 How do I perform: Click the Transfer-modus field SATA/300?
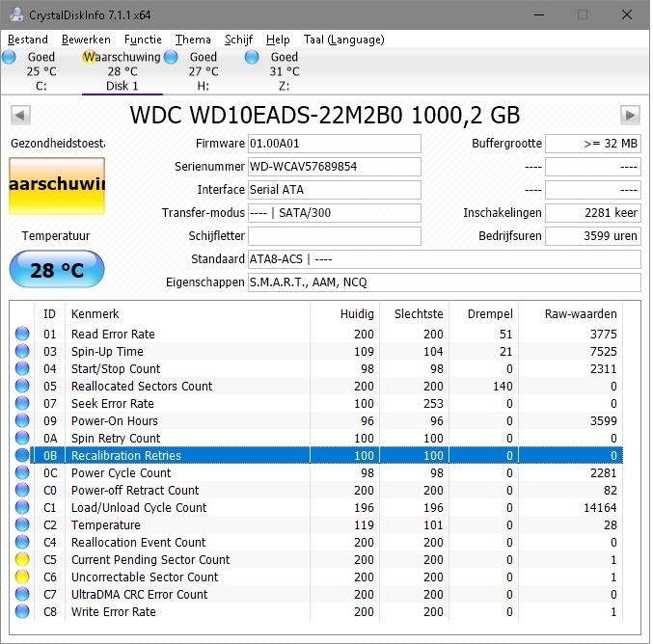335,213
